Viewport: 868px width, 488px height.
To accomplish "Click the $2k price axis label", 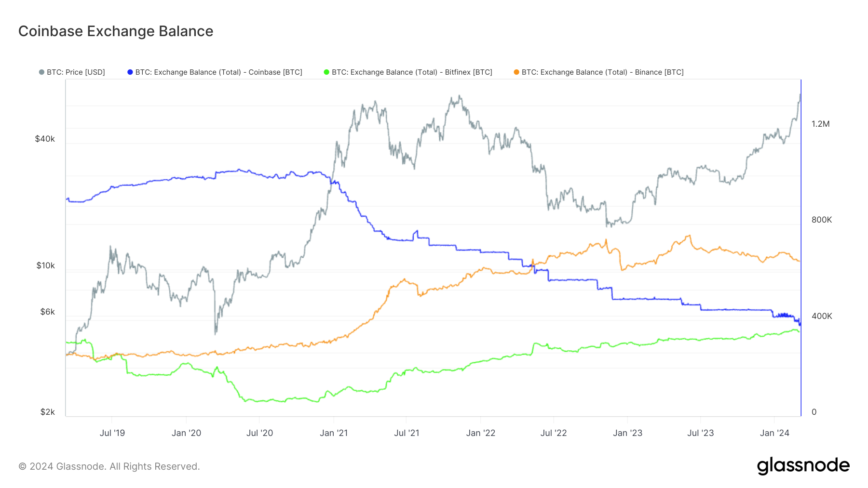I will [x=47, y=412].
